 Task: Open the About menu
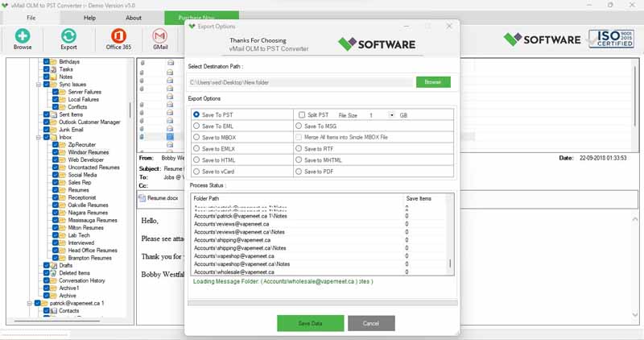click(x=134, y=18)
